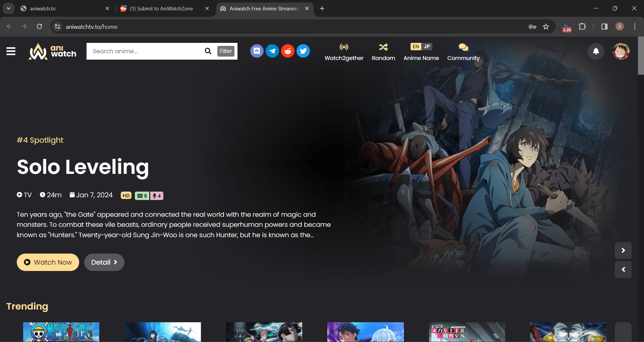
Task: Click the Solo Leveling title
Action: click(x=83, y=167)
